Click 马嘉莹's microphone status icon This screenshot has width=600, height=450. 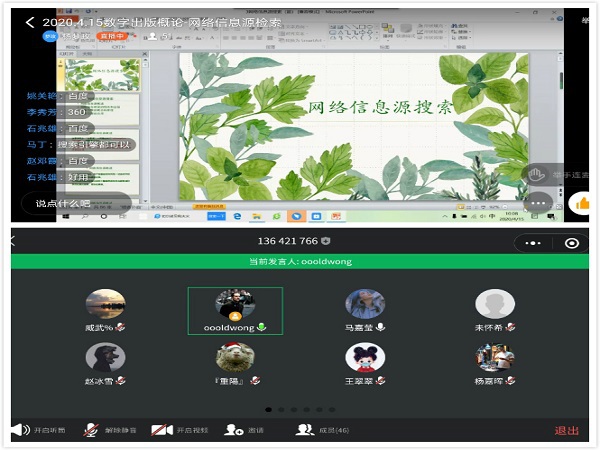pyautogui.click(x=381, y=327)
